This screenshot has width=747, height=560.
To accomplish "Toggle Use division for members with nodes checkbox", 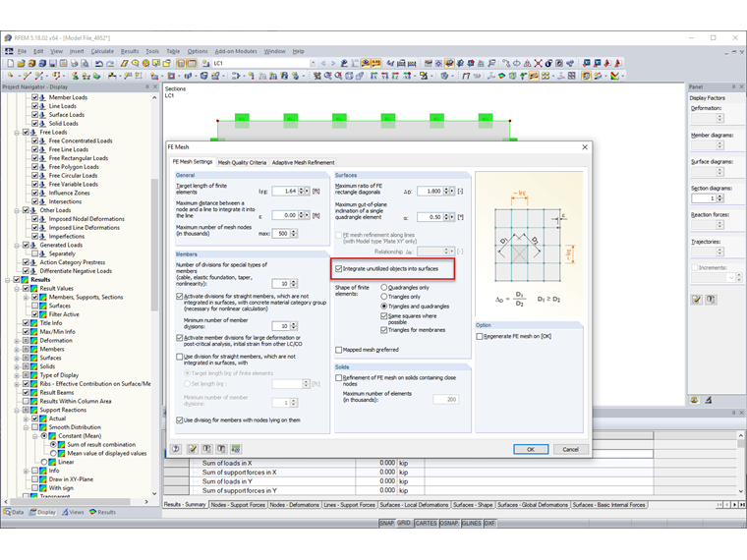I will [180, 420].
